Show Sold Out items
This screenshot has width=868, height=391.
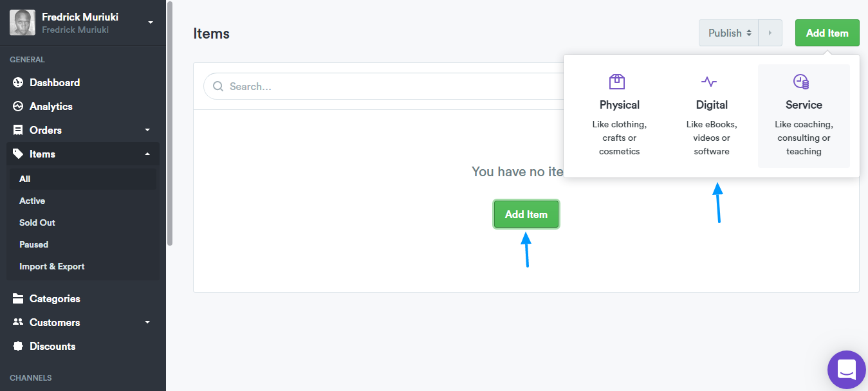(x=37, y=223)
